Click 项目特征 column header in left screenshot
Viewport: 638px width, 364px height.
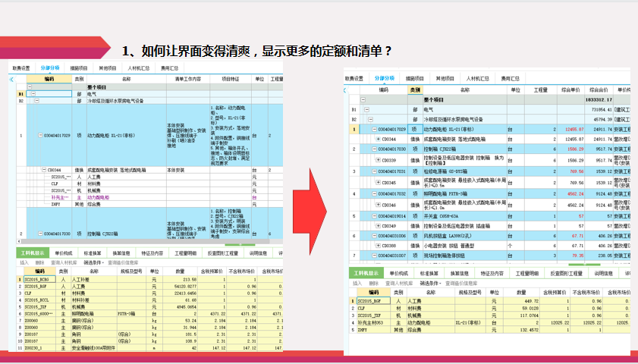231,79
